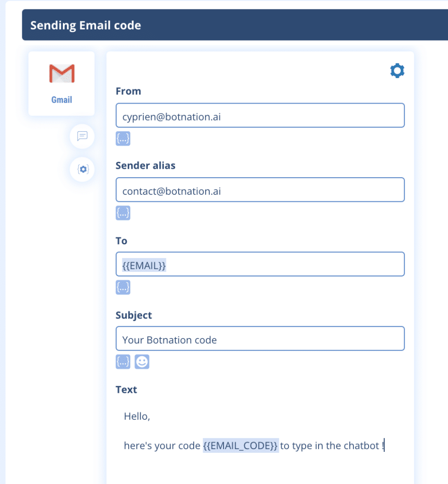Screen dimensions: 448x484
Task: Click the Subject field with Botnation code
Action: pos(260,339)
